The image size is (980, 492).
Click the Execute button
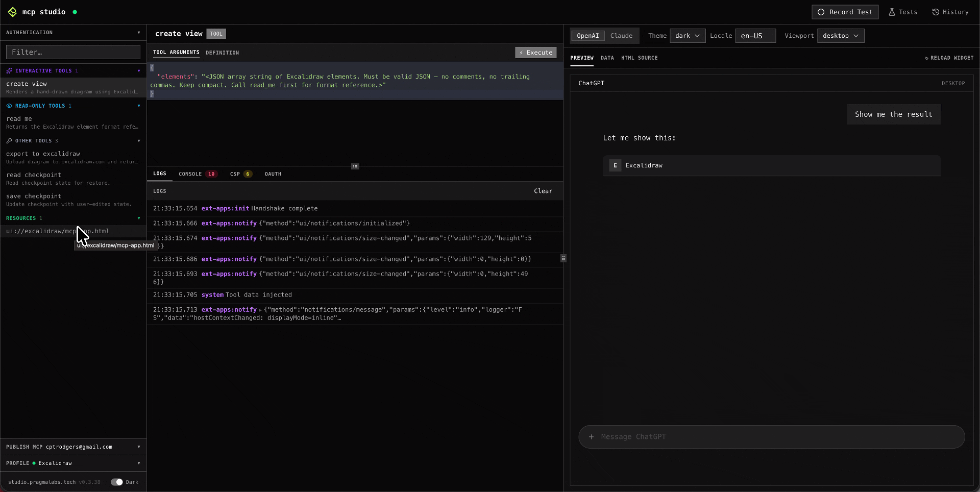coord(535,53)
